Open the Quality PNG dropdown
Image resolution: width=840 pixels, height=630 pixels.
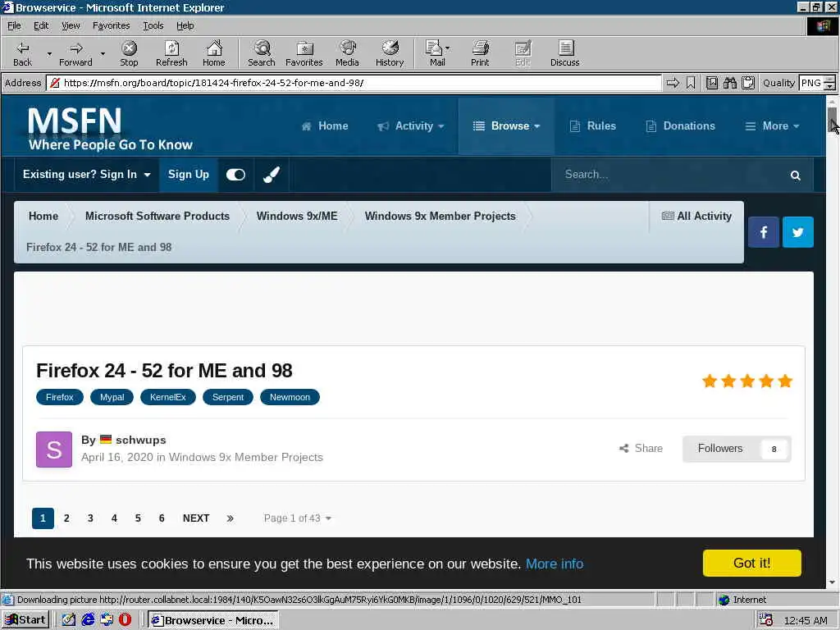pyautogui.click(x=829, y=83)
